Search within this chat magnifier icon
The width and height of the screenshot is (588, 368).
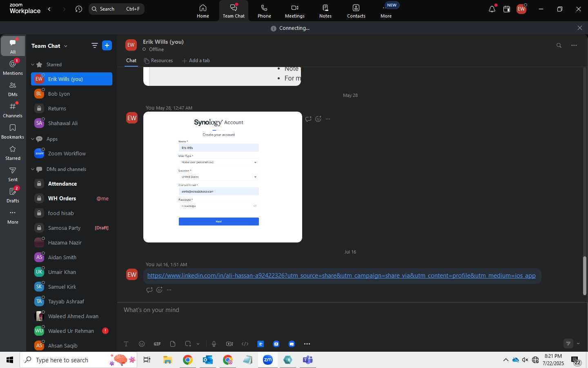[x=559, y=45]
